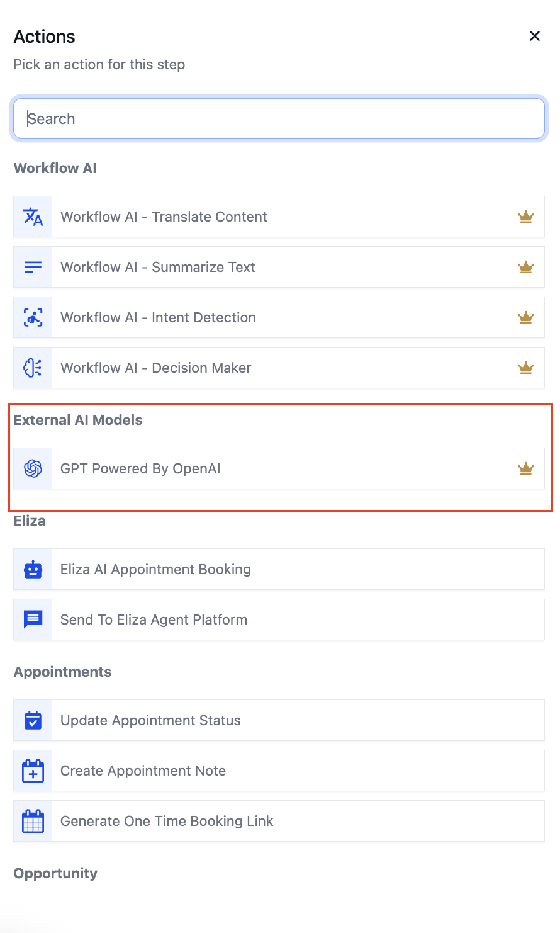Close the Actions panel

pyautogui.click(x=535, y=36)
